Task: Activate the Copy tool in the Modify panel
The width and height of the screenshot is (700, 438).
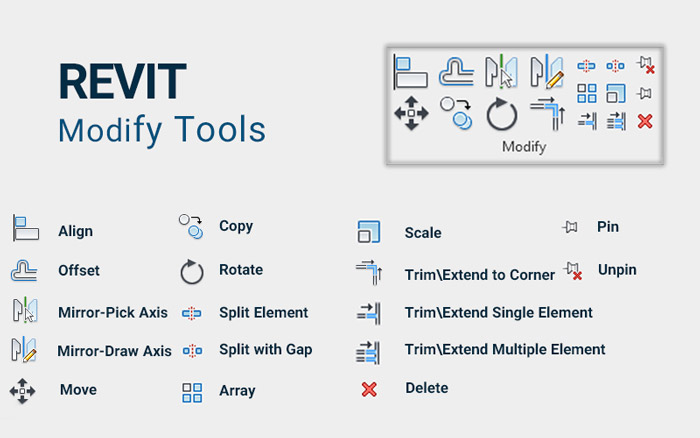Action: click(x=456, y=113)
